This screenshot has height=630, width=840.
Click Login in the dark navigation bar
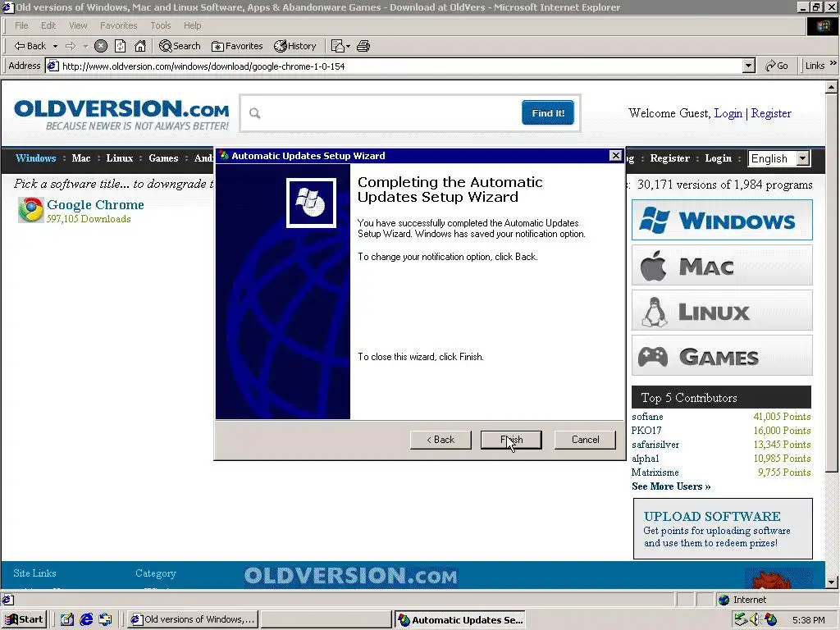[718, 158]
